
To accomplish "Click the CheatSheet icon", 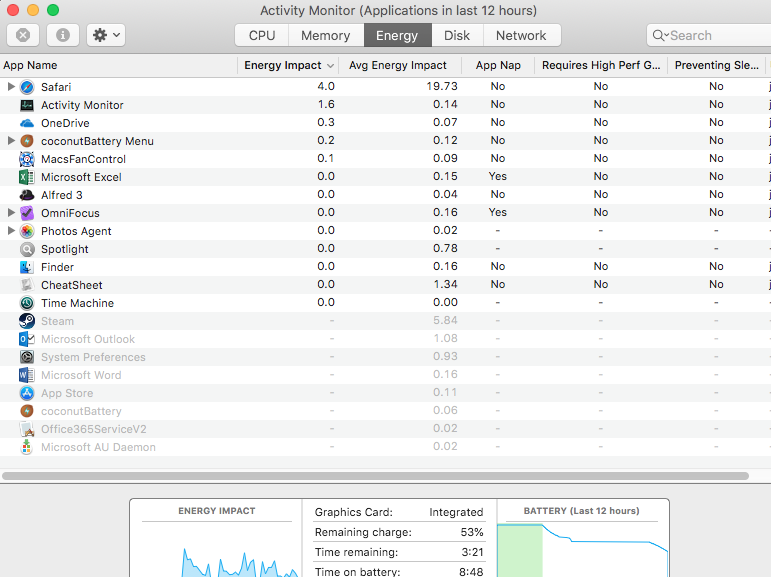I will tap(27, 285).
